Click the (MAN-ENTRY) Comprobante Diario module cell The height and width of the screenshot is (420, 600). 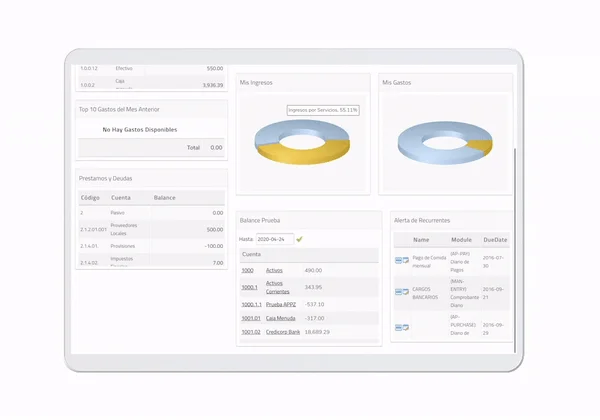point(464,293)
